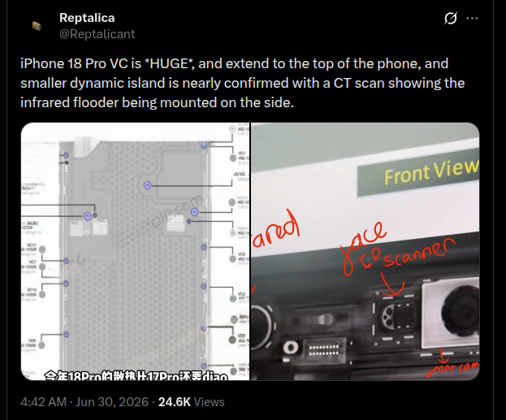Viewport: 506px width, 420px height.
Task: Click the 4:42 AM · Jun 30, 2026 timestamp
Action: 84,402
